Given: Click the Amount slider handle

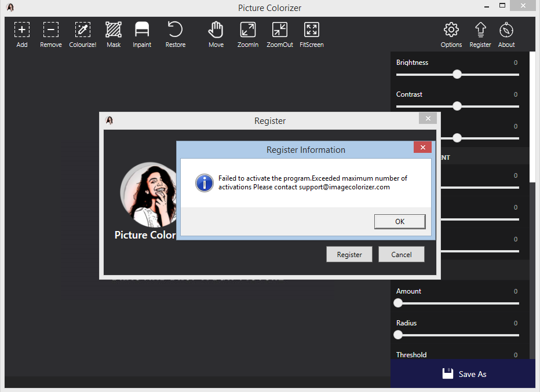Looking at the screenshot, I should click(398, 303).
